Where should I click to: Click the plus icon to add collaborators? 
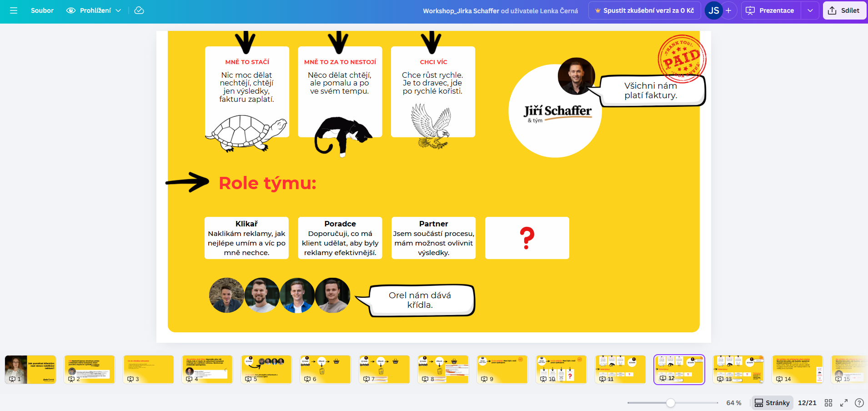point(728,10)
